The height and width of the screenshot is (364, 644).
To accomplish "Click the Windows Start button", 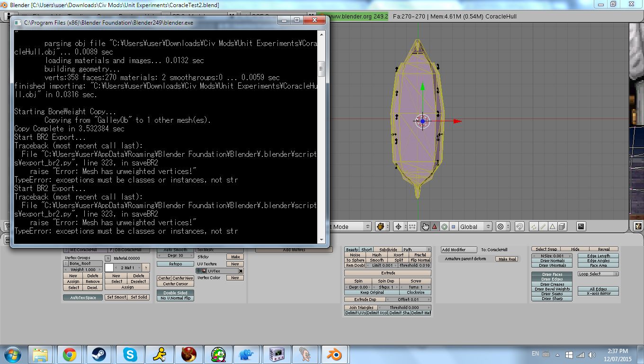I will pos(13,354).
